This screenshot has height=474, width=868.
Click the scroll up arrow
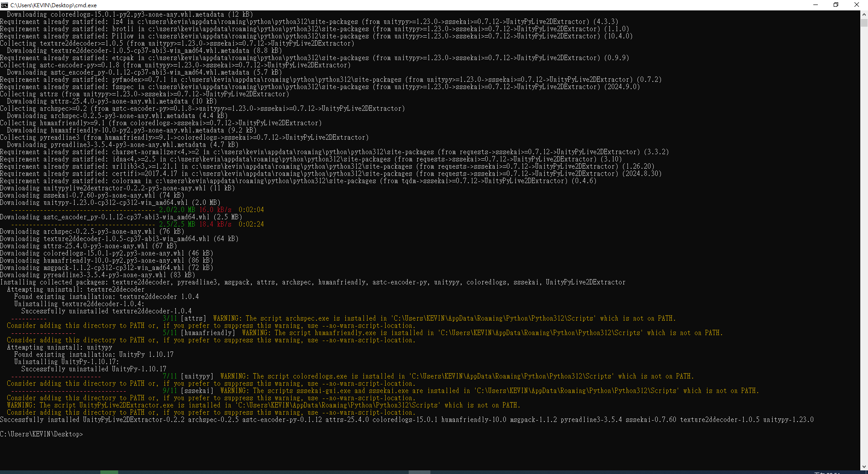(864, 14)
